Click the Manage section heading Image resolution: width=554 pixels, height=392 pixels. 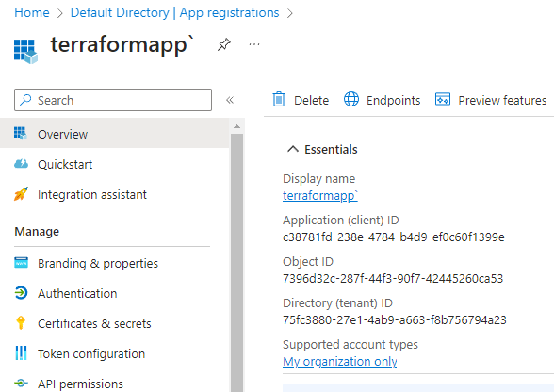tap(37, 232)
